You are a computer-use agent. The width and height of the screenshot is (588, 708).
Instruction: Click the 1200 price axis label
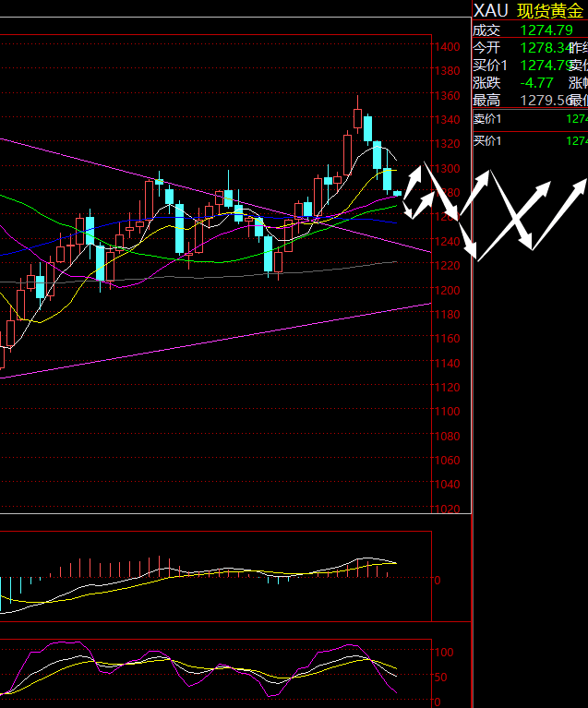447,290
